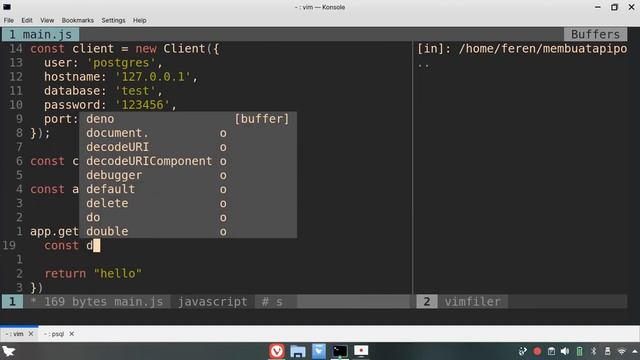Choose 'decodeURIComponent' completion suggestion

188,161
